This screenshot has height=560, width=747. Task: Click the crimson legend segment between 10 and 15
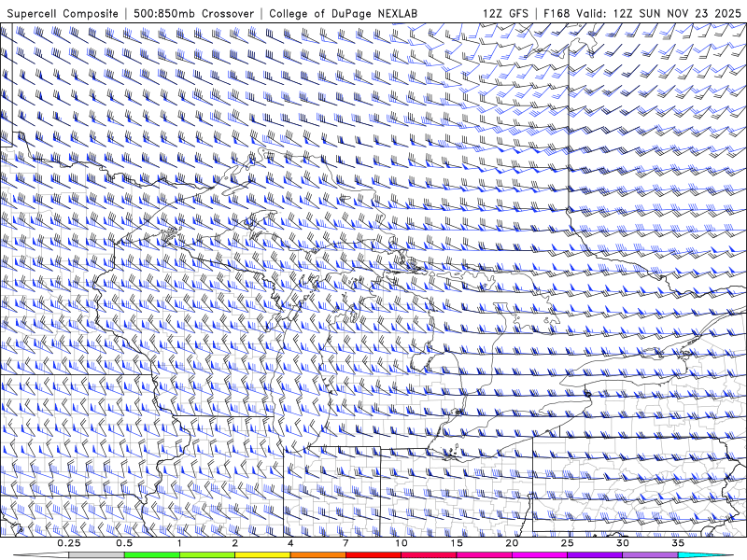[429, 555]
